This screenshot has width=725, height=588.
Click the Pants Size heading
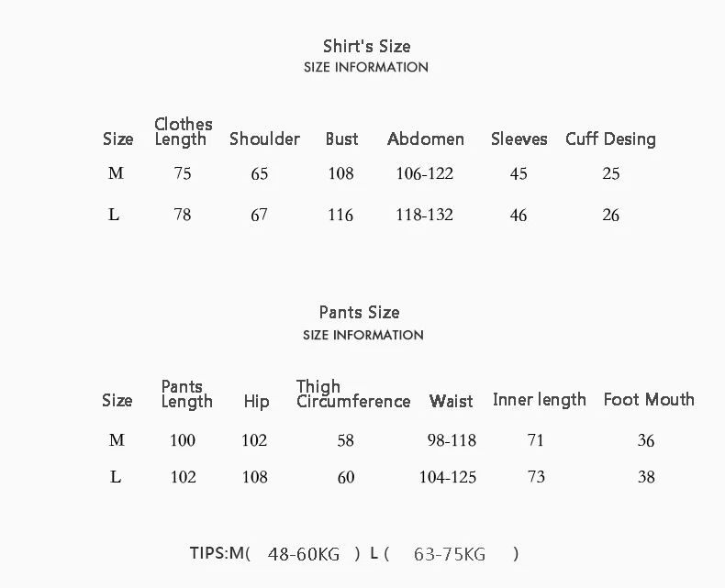point(359,313)
